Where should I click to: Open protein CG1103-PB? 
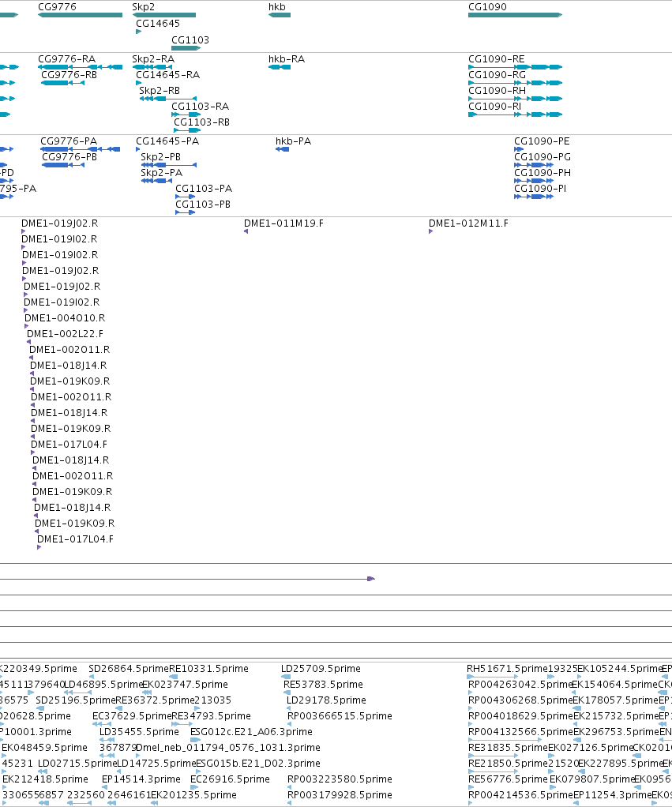(203, 205)
